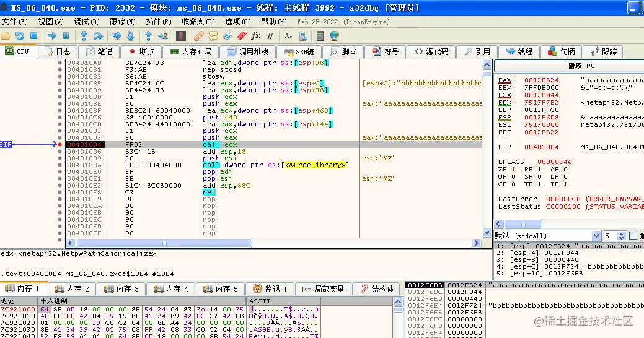Open the 帮助 menu
The width and height of the screenshot is (644, 338).
(274, 22)
